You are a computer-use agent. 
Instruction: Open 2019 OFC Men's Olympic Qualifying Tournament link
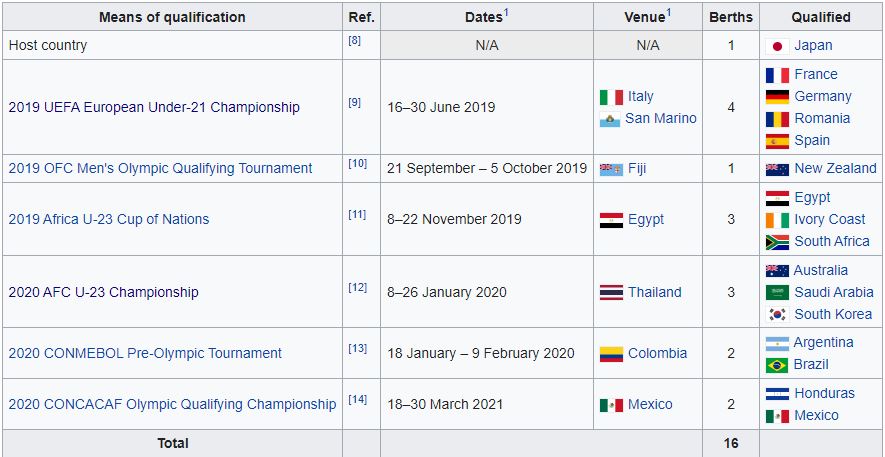pyautogui.click(x=160, y=168)
